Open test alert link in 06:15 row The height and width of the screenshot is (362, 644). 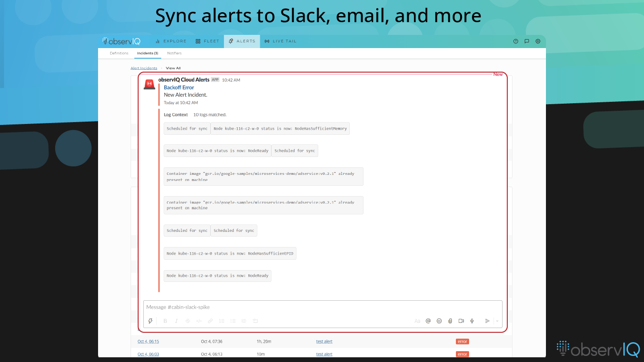[324, 342]
